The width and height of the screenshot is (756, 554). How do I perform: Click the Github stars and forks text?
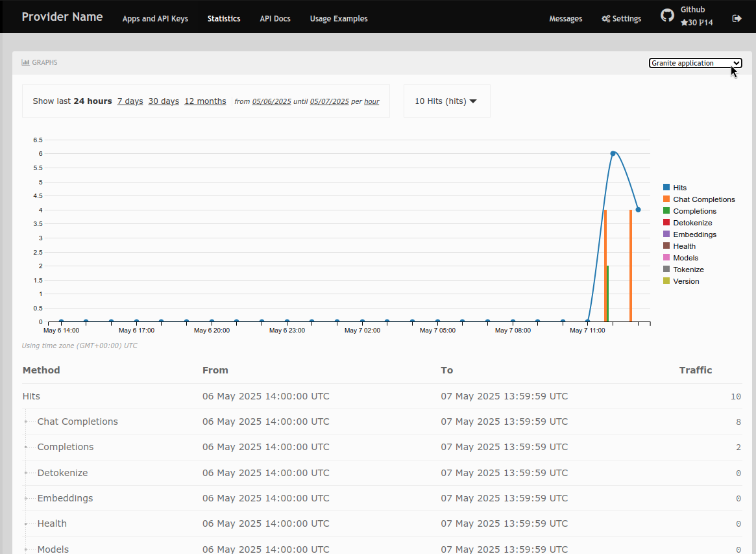click(696, 22)
